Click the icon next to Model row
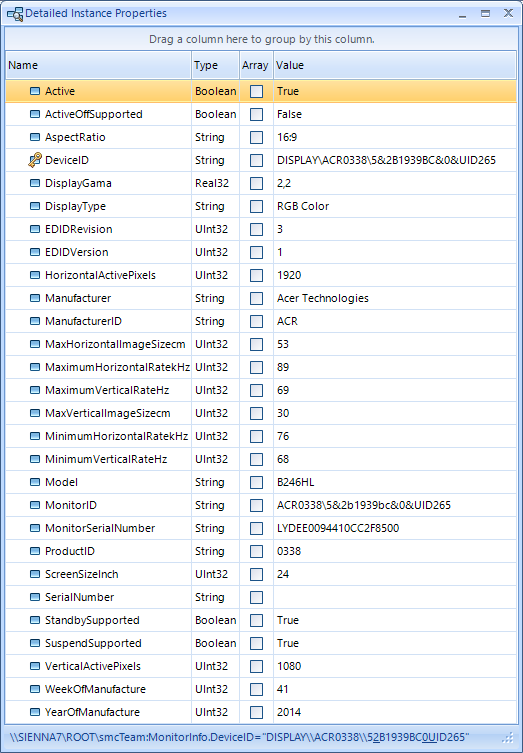Image resolution: width=523 pixels, height=753 pixels. [x=35, y=482]
